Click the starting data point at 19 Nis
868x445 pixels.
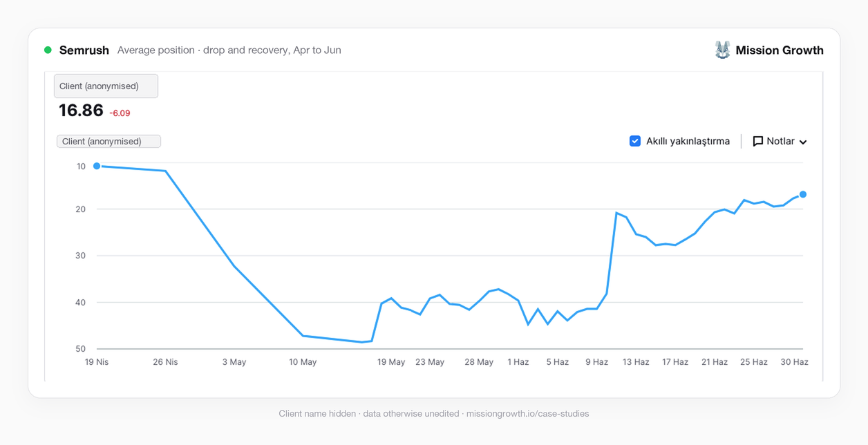click(97, 166)
